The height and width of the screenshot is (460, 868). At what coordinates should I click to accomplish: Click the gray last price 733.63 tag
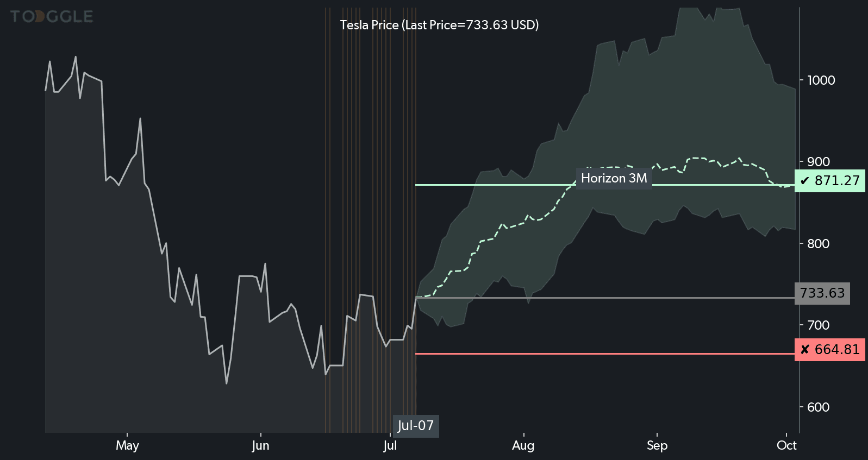pyautogui.click(x=822, y=293)
